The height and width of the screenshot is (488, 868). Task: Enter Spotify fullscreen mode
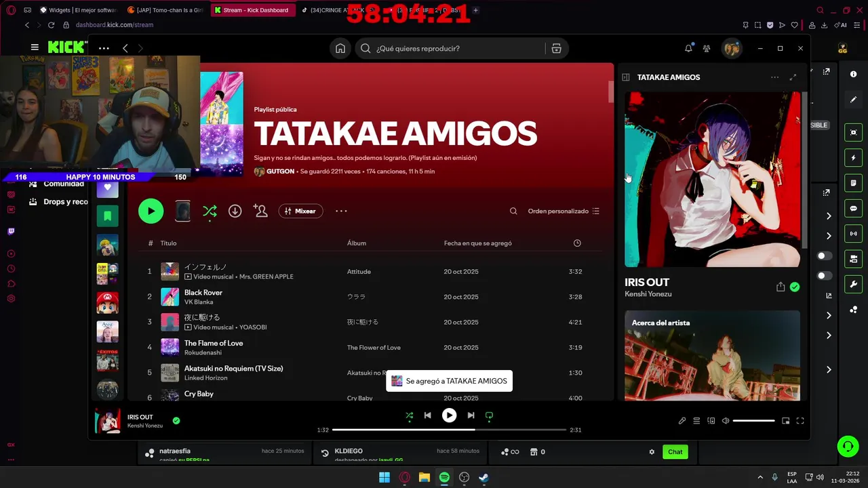tap(800, 421)
